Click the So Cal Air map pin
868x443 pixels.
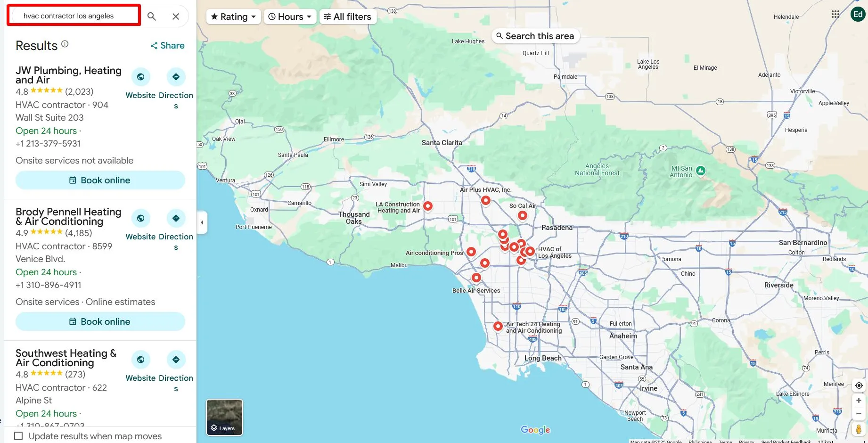[x=523, y=215]
